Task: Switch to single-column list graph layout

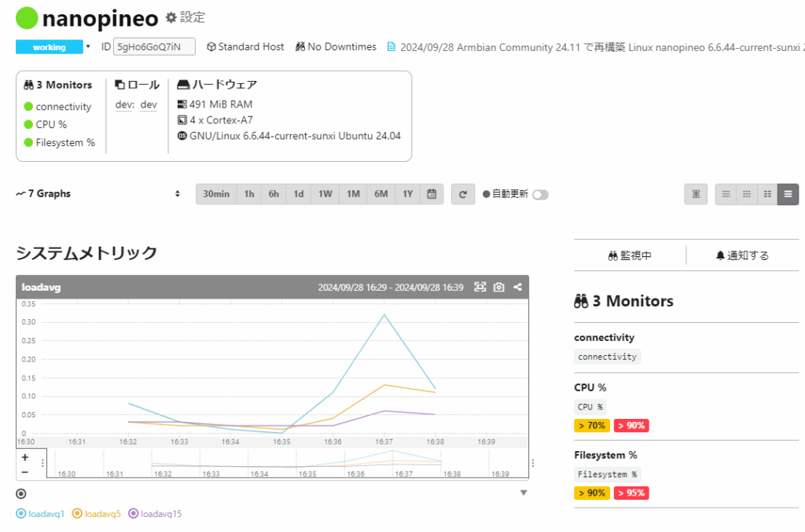Action: pos(788,194)
